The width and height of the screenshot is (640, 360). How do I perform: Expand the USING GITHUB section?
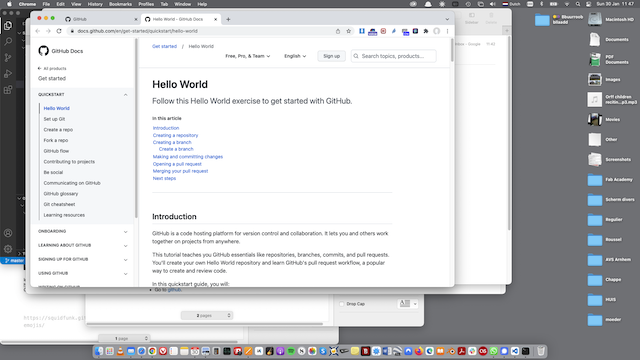coord(125,273)
